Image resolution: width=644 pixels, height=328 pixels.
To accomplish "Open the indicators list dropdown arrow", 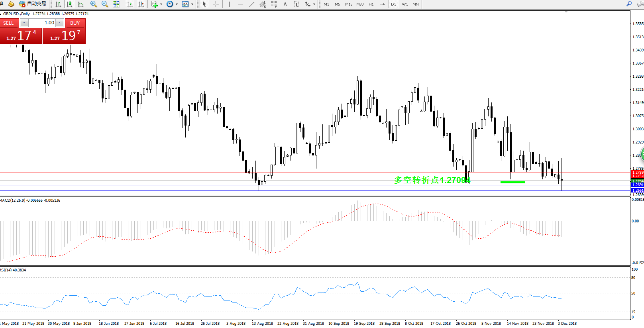I will [x=161, y=4].
